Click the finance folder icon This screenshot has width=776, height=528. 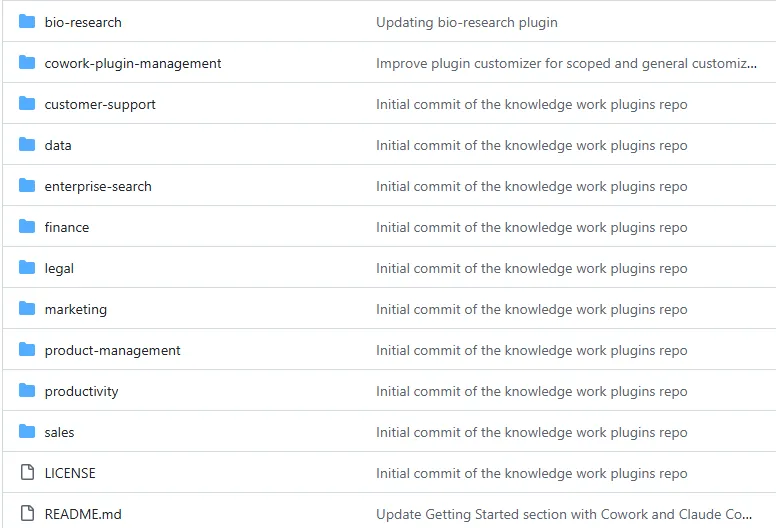pyautogui.click(x=27, y=227)
